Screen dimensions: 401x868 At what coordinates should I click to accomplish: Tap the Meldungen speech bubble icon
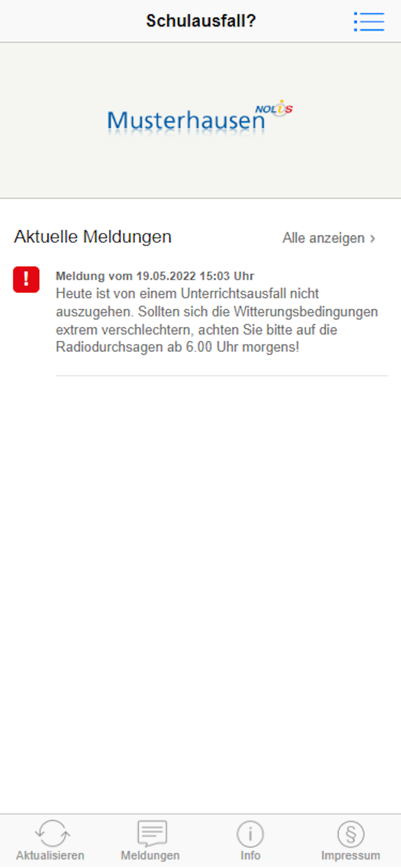click(x=151, y=833)
